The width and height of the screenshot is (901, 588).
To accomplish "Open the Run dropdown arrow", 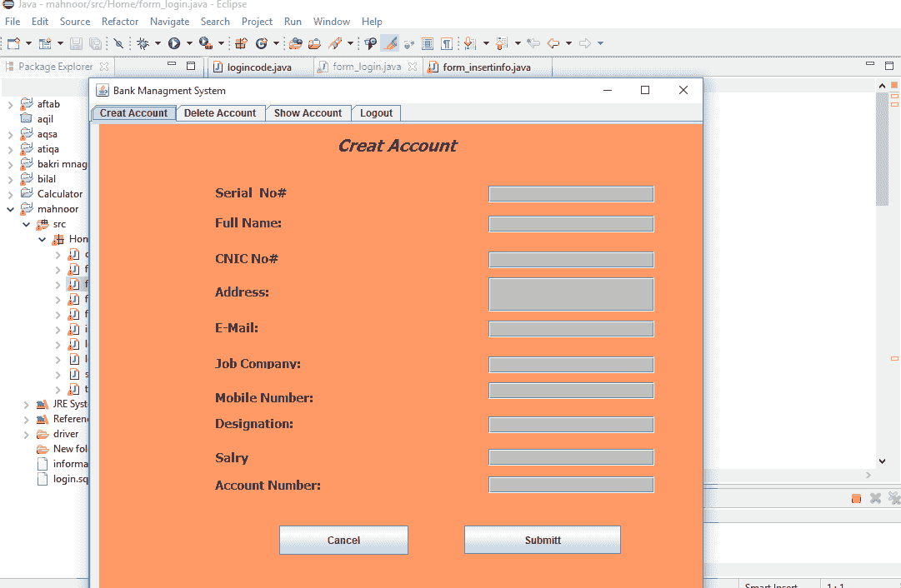I will (x=189, y=43).
